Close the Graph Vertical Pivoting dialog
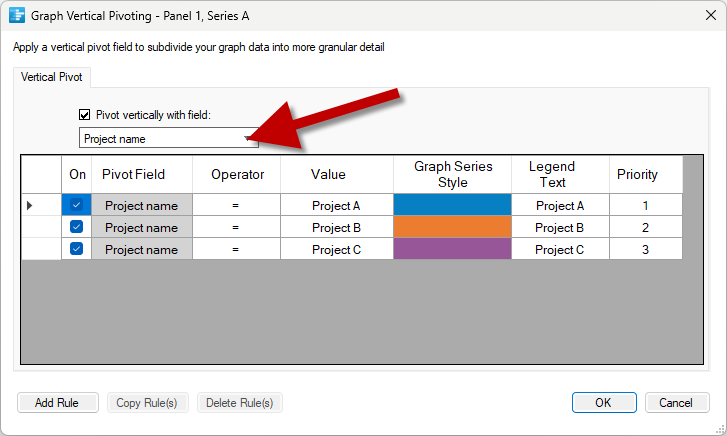The height and width of the screenshot is (436, 727). (710, 15)
